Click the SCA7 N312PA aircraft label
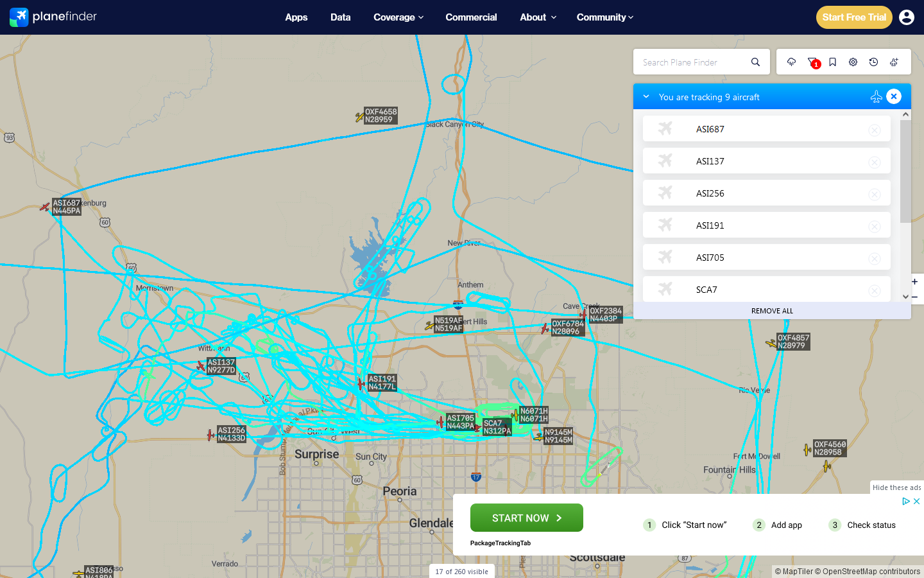Screen dimensions: 924x578 (497, 427)
